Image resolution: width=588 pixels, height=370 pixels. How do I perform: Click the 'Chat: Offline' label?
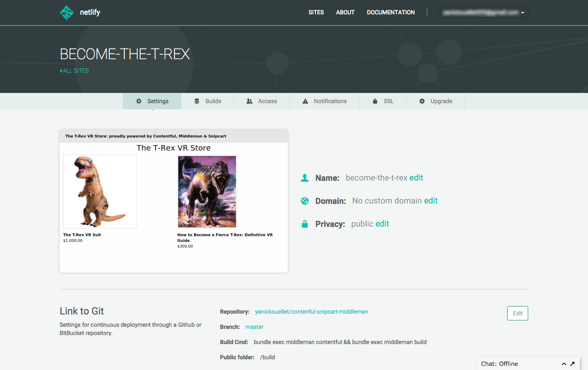click(x=500, y=364)
